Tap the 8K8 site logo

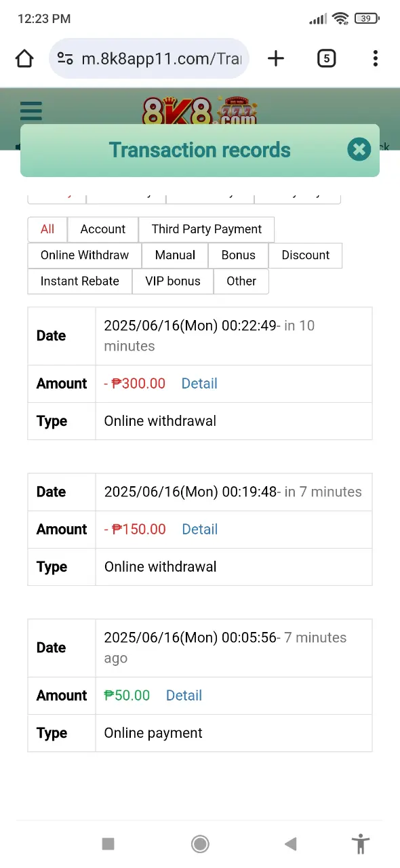(x=200, y=111)
